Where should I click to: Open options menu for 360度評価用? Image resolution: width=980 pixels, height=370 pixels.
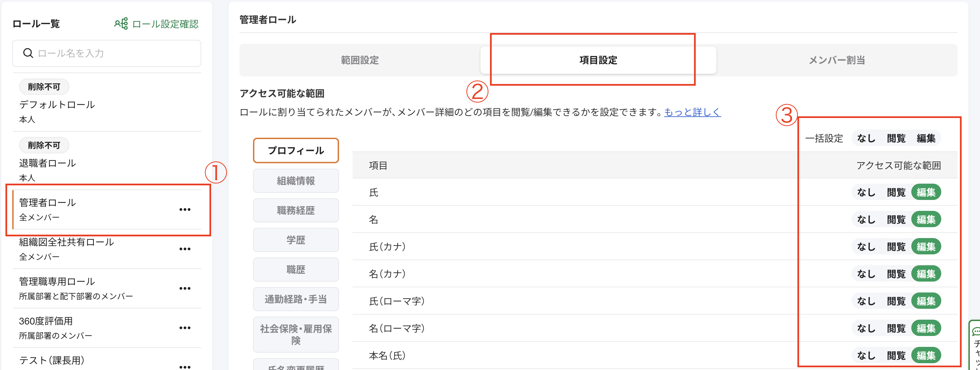(x=185, y=328)
